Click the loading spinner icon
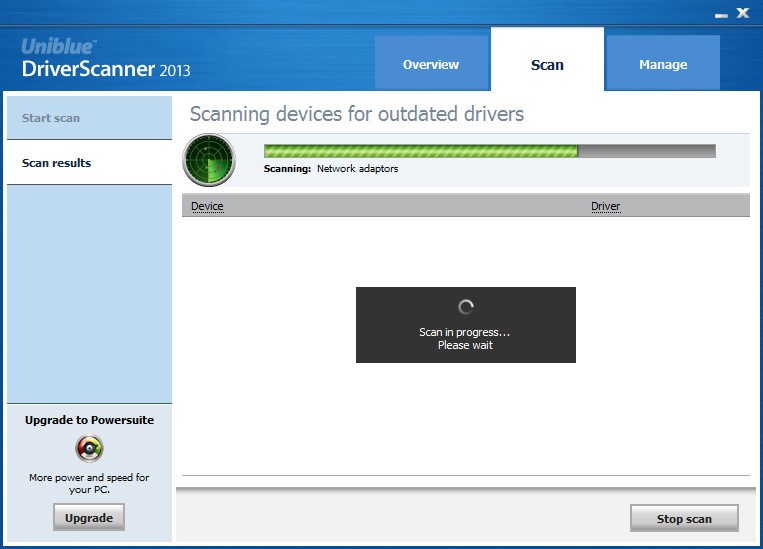 click(x=466, y=307)
